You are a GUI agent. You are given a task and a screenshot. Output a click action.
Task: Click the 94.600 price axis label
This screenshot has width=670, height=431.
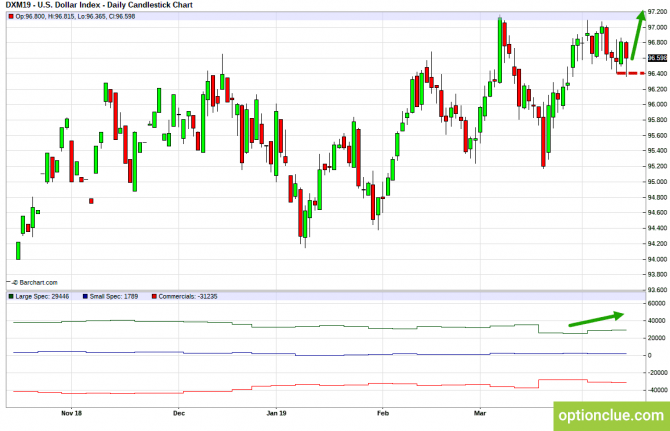pos(657,212)
